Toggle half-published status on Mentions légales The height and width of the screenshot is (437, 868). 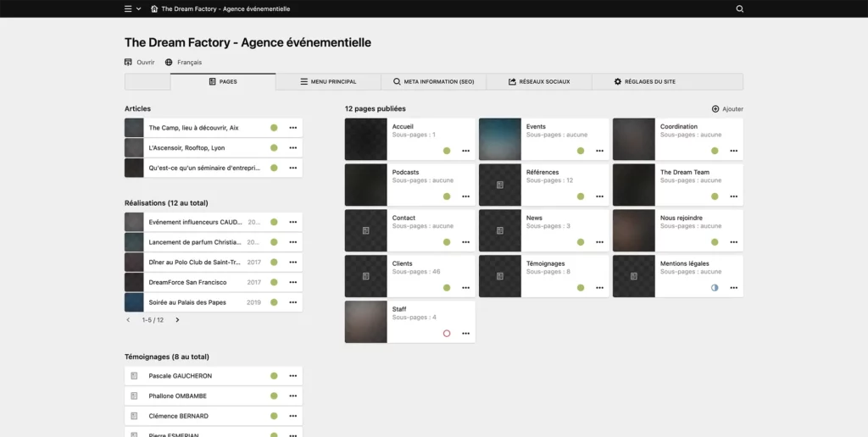(715, 288)
